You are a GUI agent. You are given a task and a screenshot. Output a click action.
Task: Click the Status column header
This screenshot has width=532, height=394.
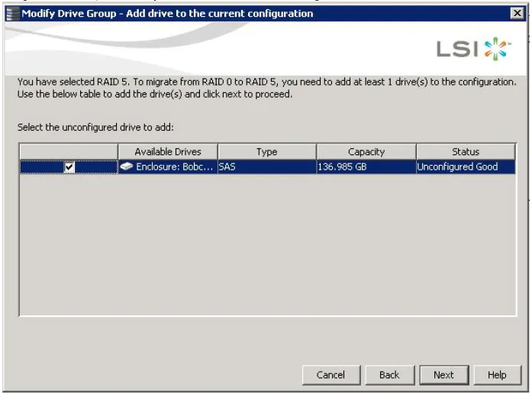click(x=465, y=152)
